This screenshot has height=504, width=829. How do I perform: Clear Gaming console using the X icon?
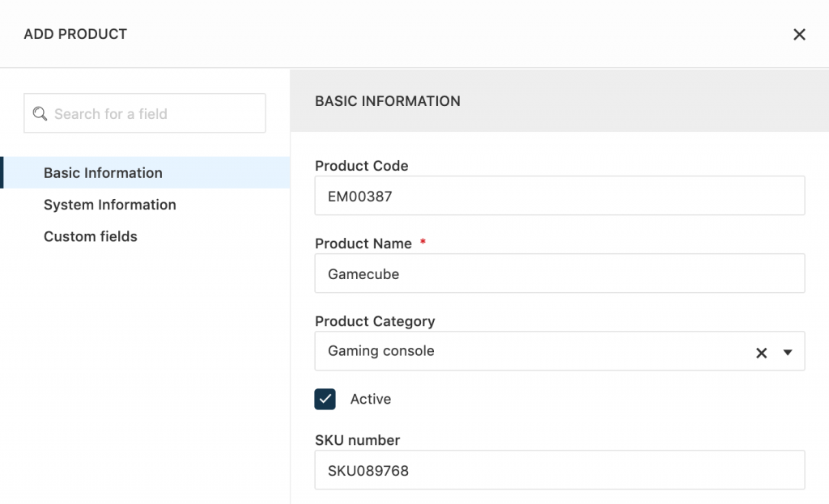(761, 352)
